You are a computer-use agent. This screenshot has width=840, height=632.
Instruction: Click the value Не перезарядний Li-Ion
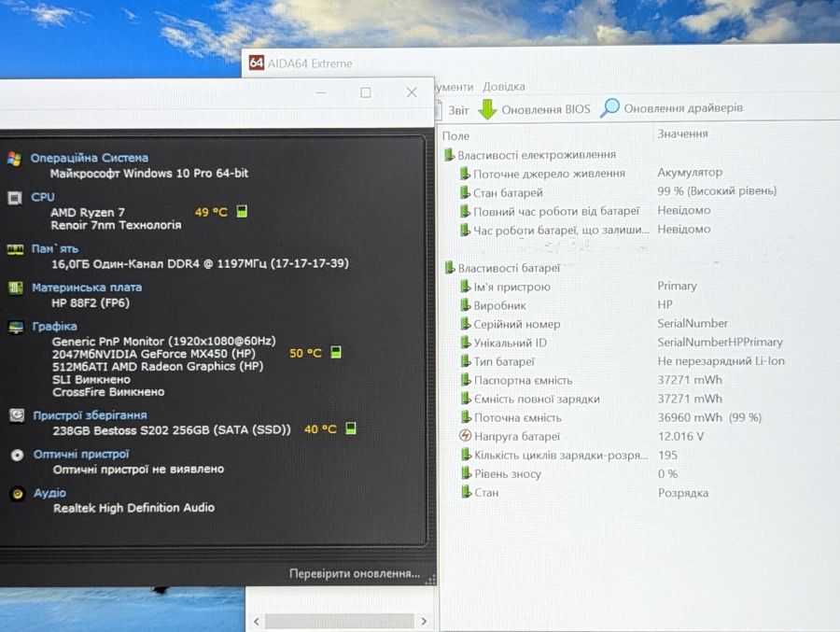point(721,361)
